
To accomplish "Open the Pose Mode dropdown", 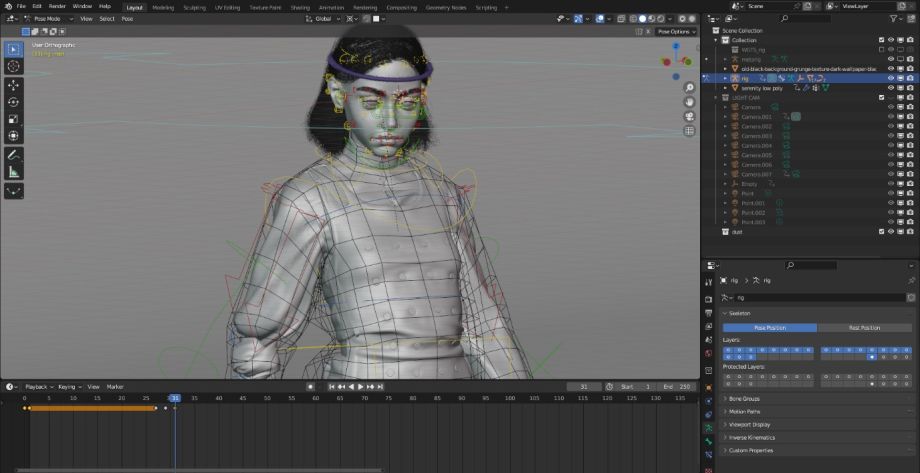I will coord(48,19).
